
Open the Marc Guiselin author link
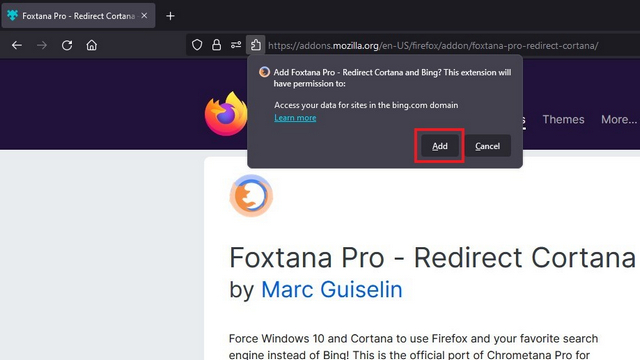[x=331, y=289]
